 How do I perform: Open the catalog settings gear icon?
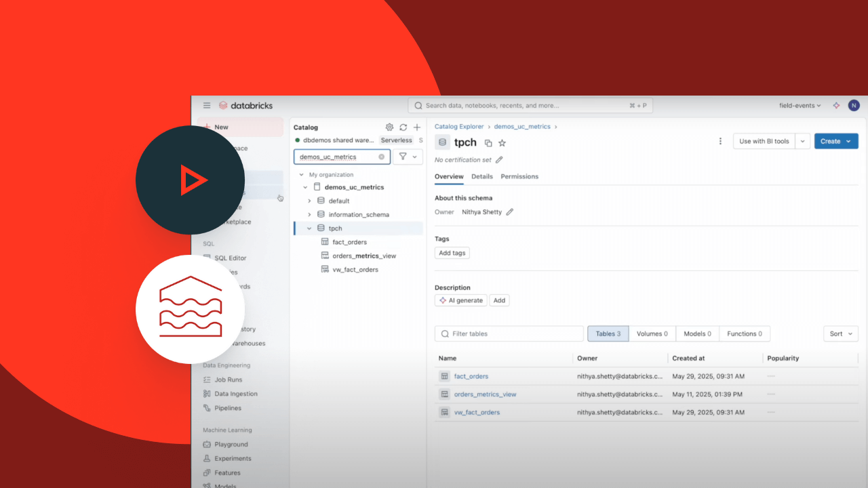389,127
